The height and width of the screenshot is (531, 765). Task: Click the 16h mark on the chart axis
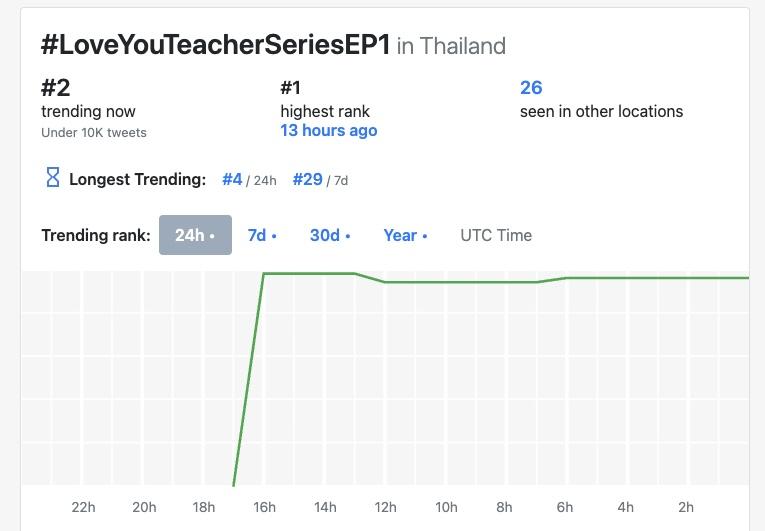264,507
